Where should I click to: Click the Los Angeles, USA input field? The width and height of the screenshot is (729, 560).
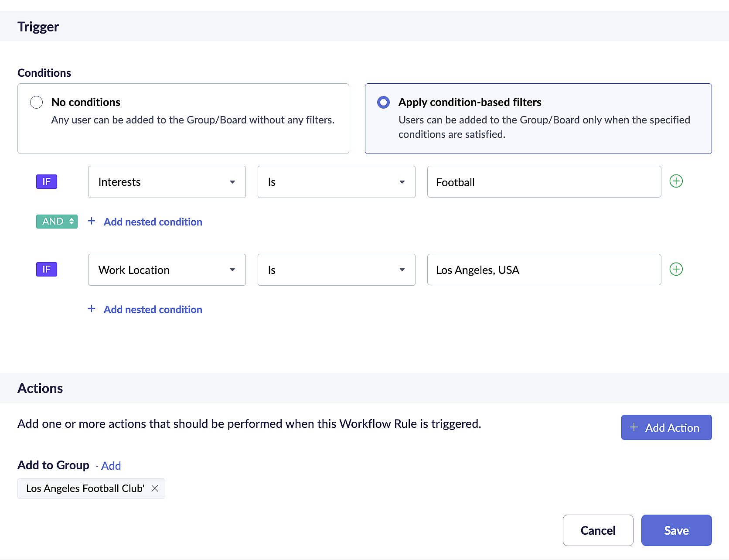click(544, 270)
